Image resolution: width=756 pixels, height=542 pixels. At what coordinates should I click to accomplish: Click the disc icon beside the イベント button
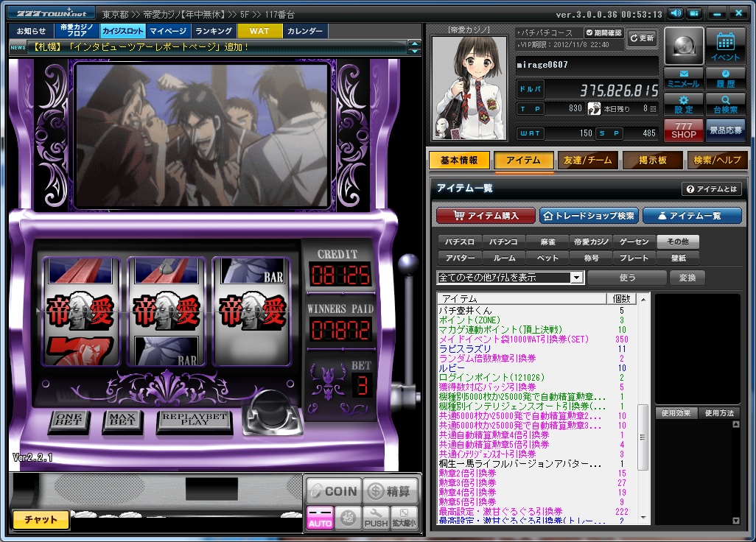tap(684, 46)
